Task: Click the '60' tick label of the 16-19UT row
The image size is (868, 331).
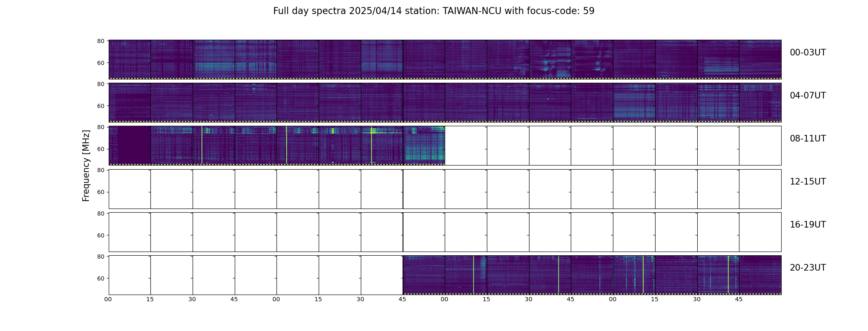Action: point(100,235)
